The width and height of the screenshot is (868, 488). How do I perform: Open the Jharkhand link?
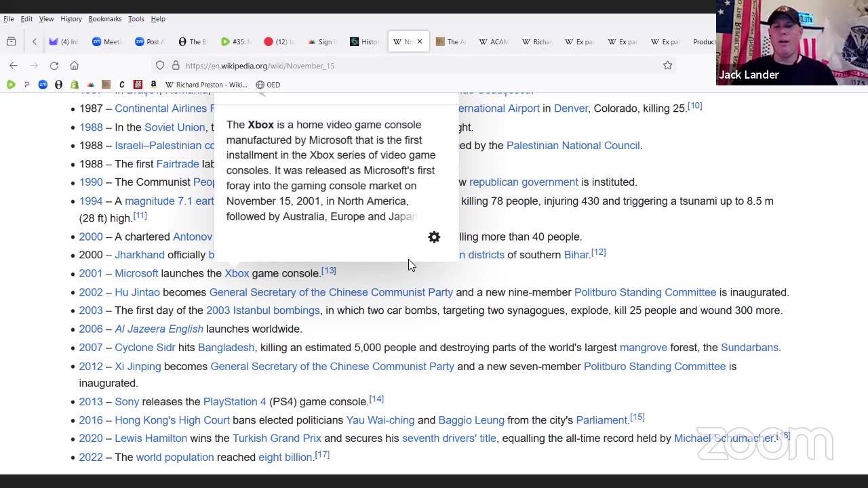(x=140, y=255)
